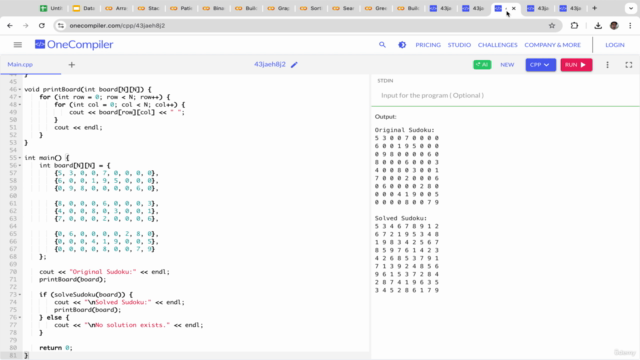Click the STDIN input field
Viewport: 640px width, 360px height.
tap(505, 96)
